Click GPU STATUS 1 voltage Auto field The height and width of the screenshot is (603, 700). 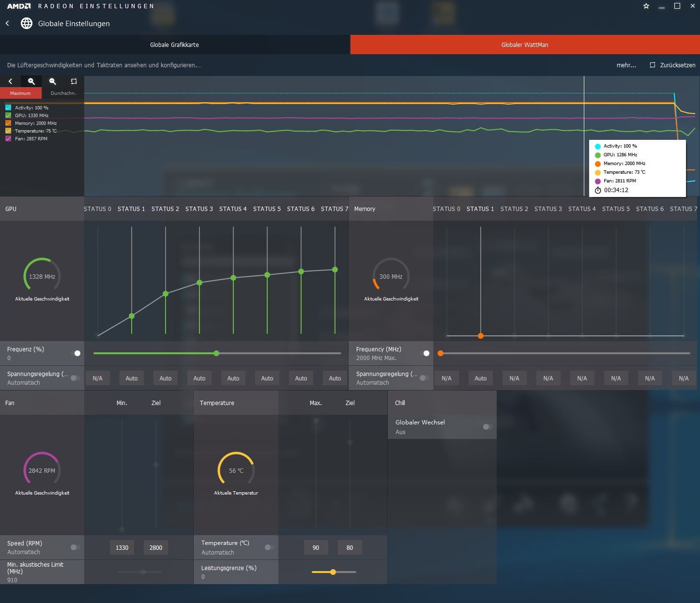click(132, 378)
